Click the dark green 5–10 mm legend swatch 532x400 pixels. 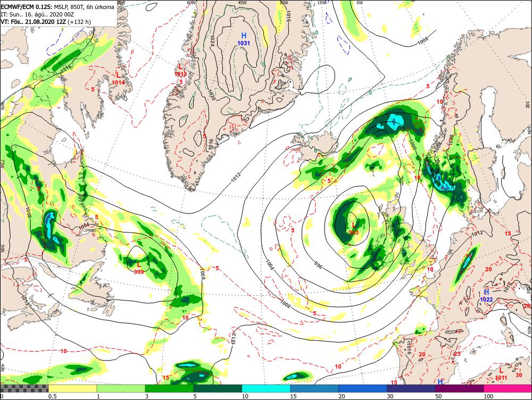218,388
